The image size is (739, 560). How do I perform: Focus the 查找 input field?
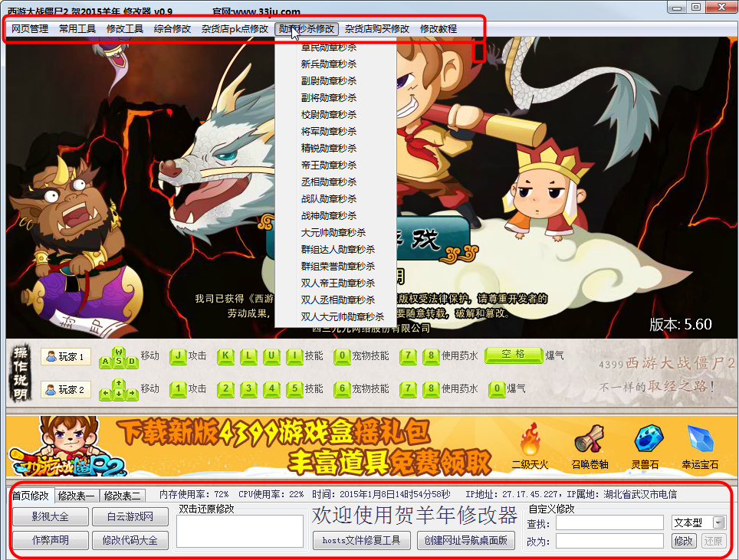609,522
